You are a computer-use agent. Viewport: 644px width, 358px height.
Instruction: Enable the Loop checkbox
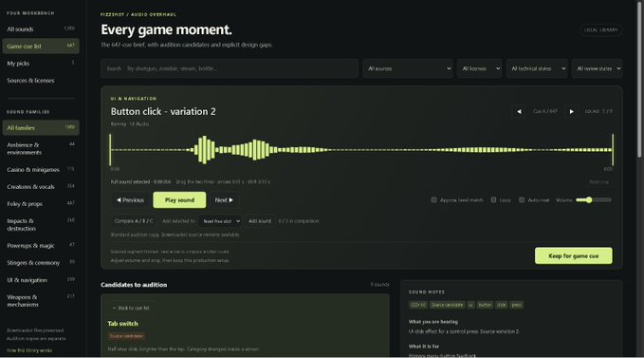click(494, 200)
